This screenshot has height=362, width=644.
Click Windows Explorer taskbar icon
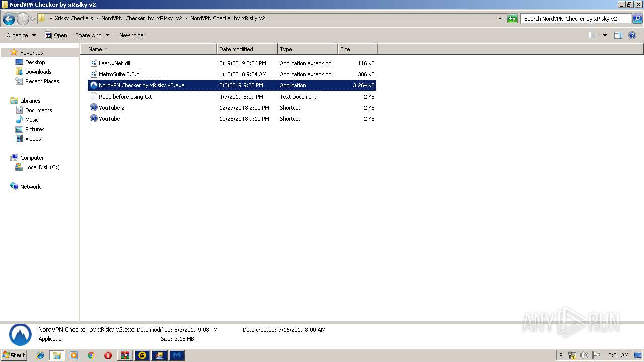coord(57,355)
